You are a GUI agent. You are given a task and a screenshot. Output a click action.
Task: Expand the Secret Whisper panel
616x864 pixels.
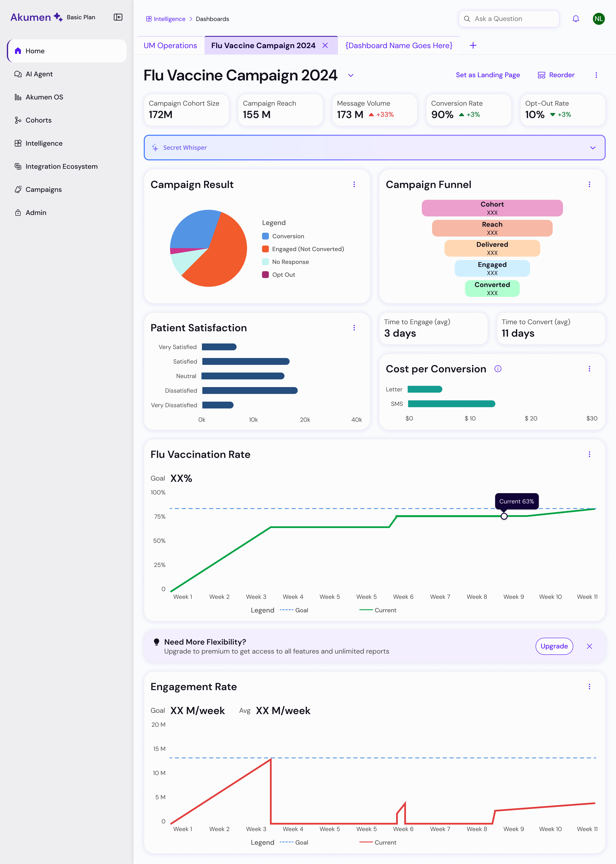pyautogui.click(x=592, y=148)
